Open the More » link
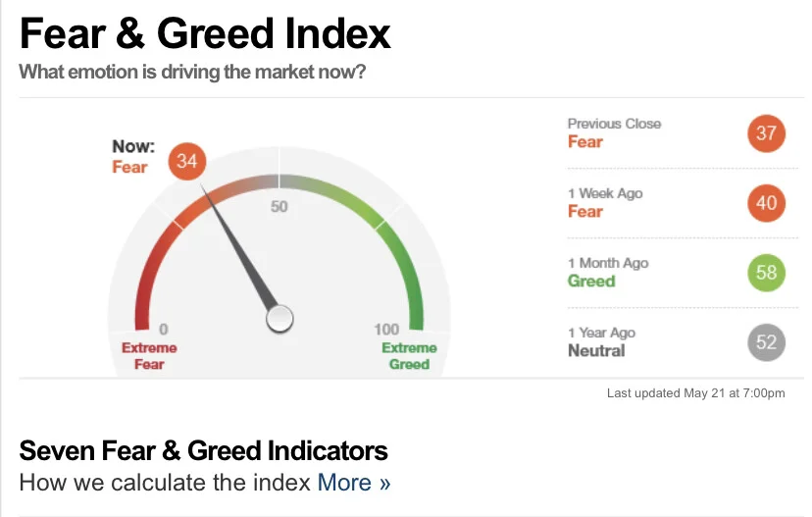This screenshot has width=812, height=517. click(x=354, y=483)
